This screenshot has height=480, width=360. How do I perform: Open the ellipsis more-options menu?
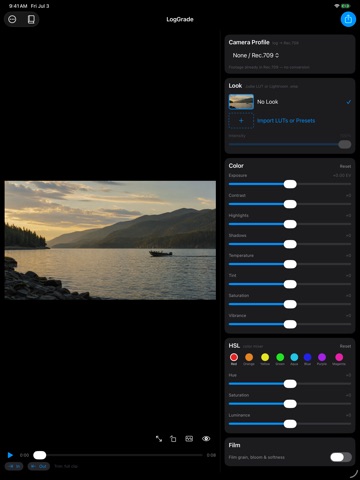click(12, 19)
